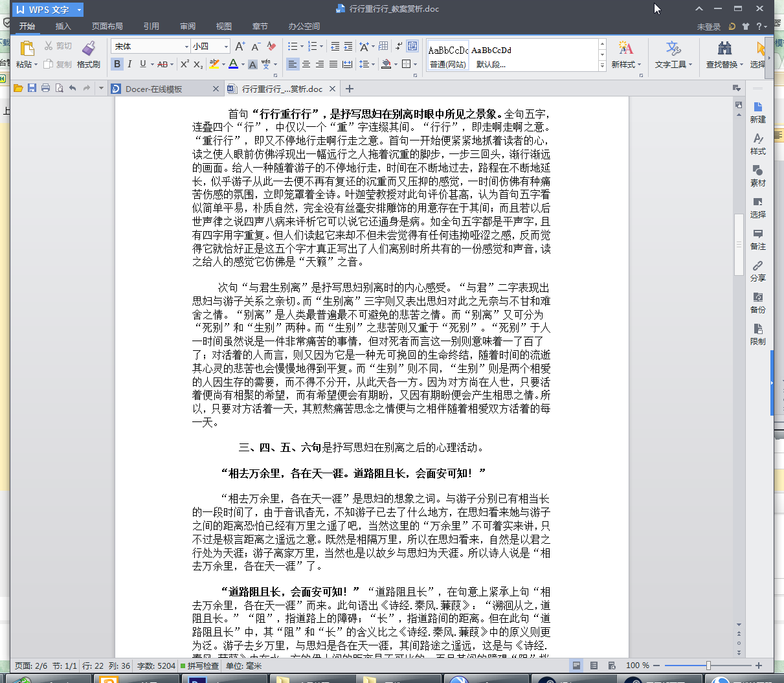Expand the styles gallery more arrow
The image size is (784, 683).
602,65
